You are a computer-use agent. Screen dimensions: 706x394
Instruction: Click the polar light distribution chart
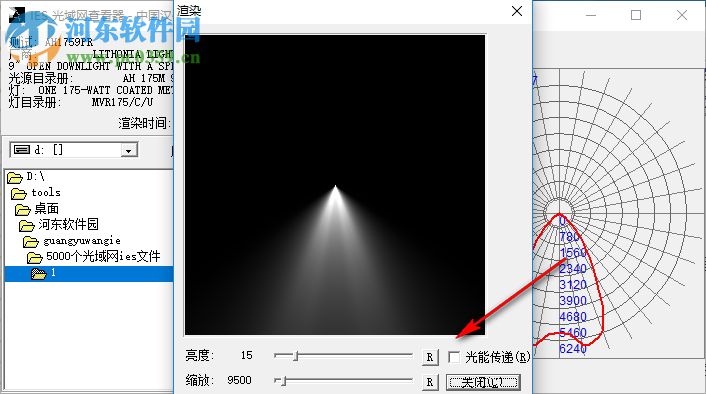coord(619,214)
